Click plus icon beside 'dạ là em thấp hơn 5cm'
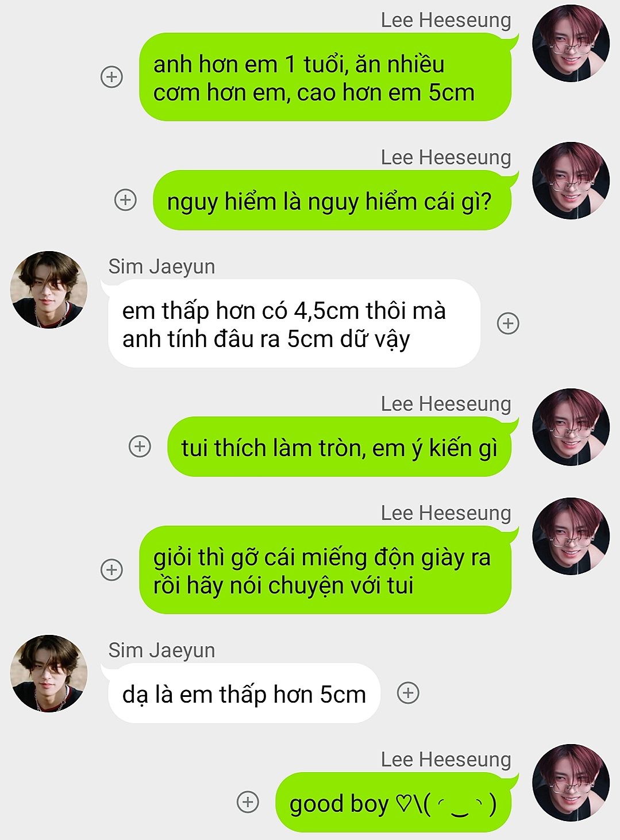 [408, 693]
